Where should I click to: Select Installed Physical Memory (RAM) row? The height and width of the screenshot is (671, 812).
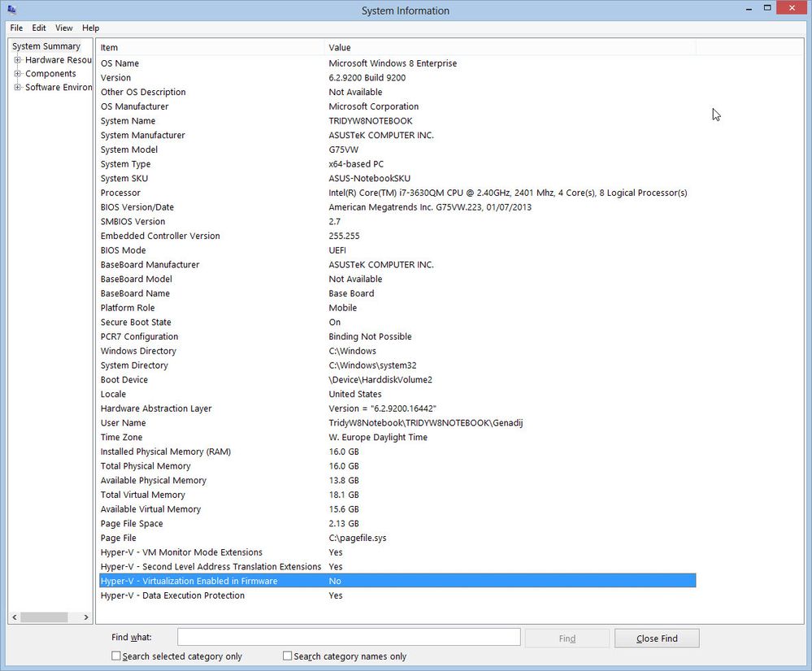coord(397,452)
